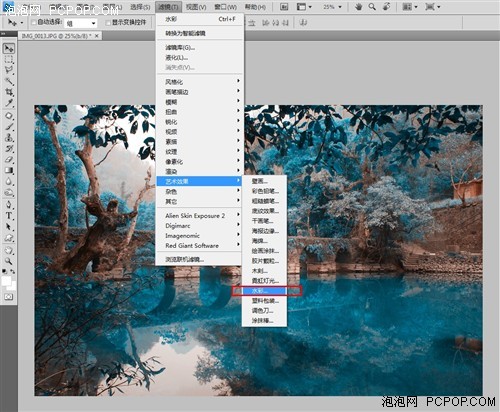The height and width of the screenshot is (412, 500).
Task: Click 浏览联机滤镜... menu entry
Action: point(200,259)
